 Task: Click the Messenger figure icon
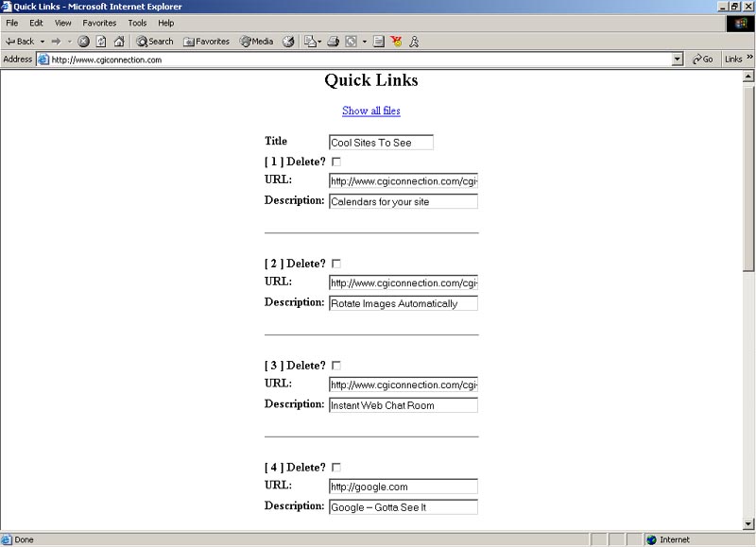(414, 42)
